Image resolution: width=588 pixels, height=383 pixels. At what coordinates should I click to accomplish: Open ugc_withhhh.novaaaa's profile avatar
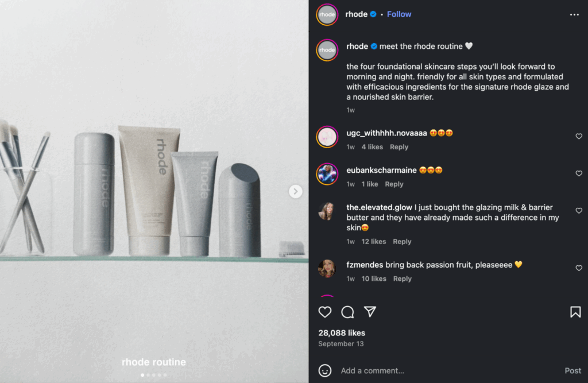(x=327, y=137)
